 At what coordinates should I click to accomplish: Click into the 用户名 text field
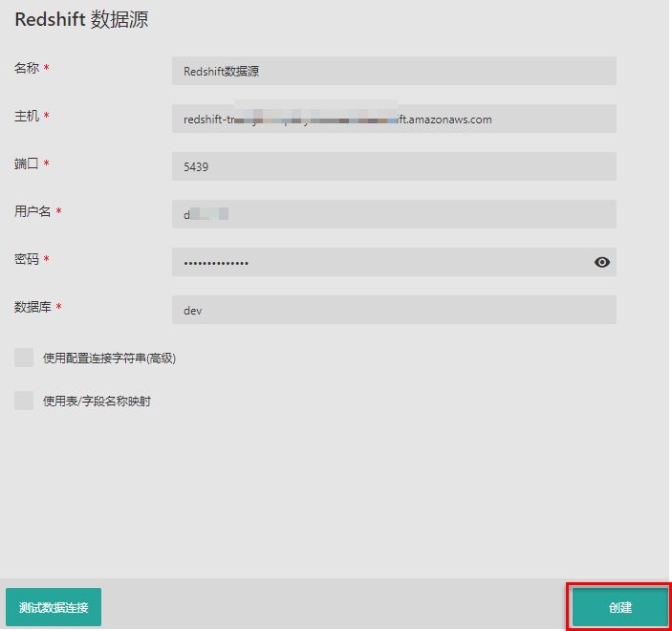click(394, 214)
